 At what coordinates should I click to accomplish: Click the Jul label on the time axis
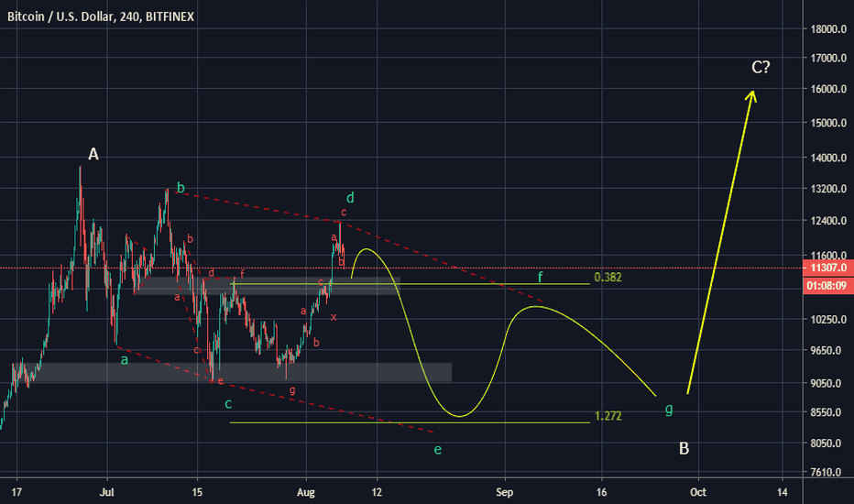click(x=107, y=492)
